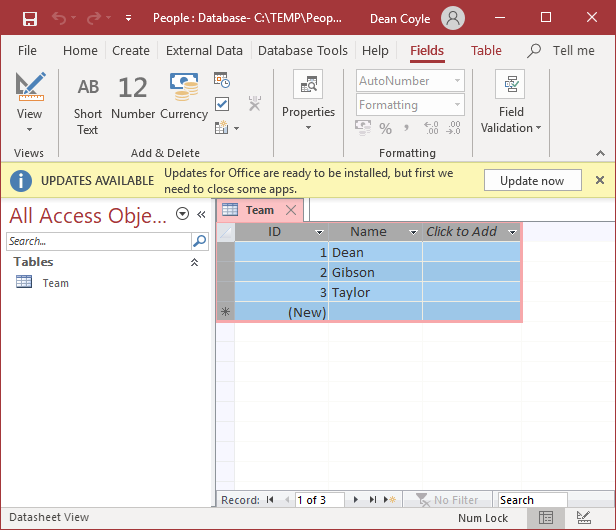
Task: Dismiss the Updates Available banner
Action: tap(600, 180)
